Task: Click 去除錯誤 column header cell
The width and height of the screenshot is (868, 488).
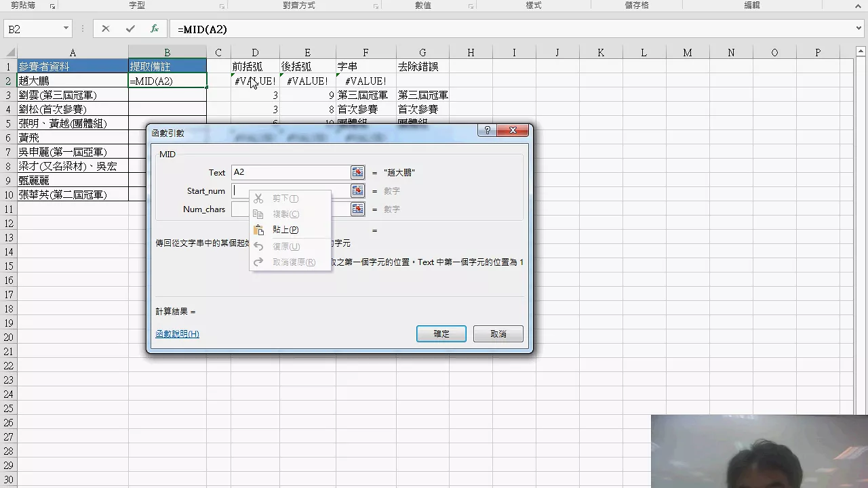Action: [x=422, y=66]
